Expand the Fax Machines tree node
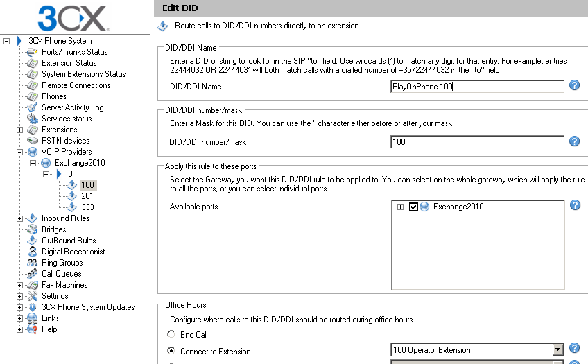Viewport: 588px width, 364px height. [19, 285]
